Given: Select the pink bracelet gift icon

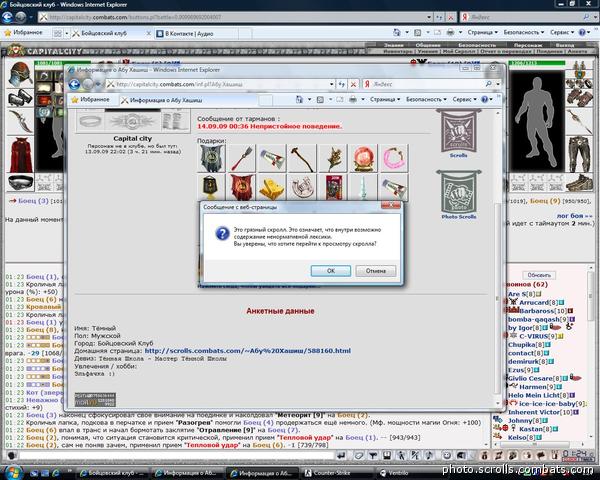Looking at the screenshot, I should pos(393,158).
